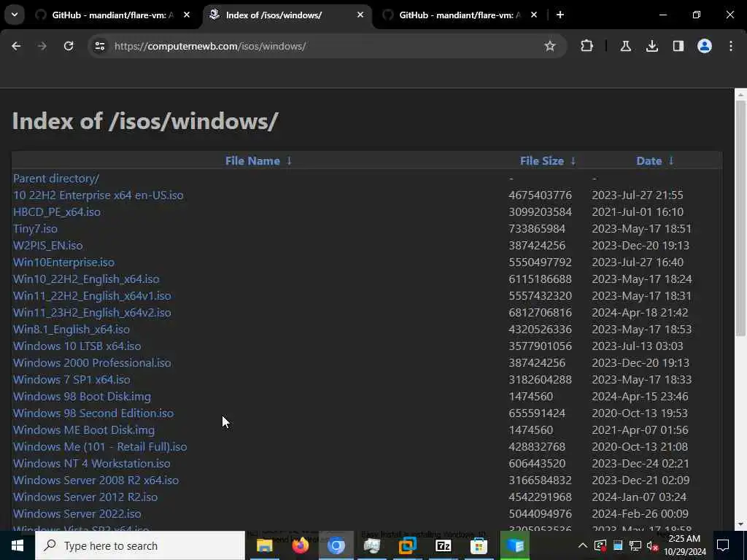Viewport: 747px width, 560px height.
Task: Reload the current page
Action: click(x=69, y=46)
